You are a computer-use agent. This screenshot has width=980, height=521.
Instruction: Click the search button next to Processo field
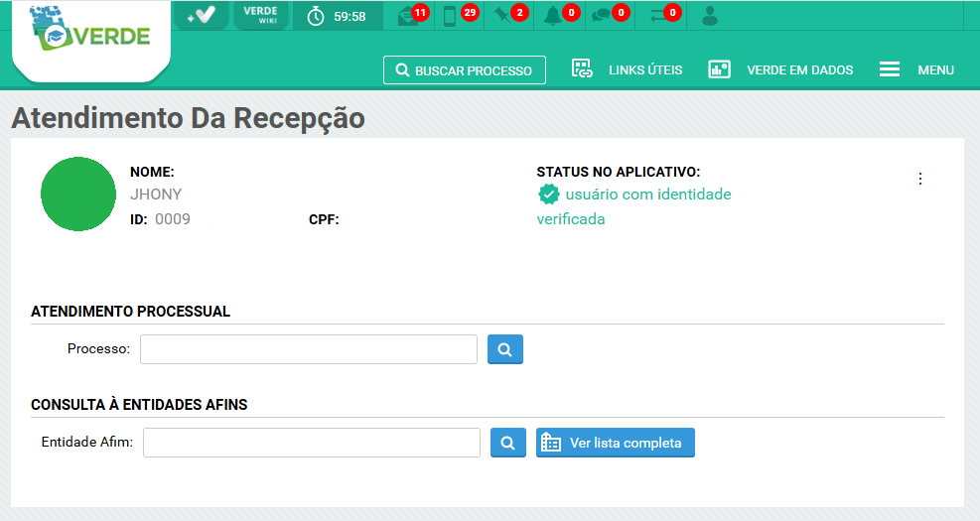point(504,349)
